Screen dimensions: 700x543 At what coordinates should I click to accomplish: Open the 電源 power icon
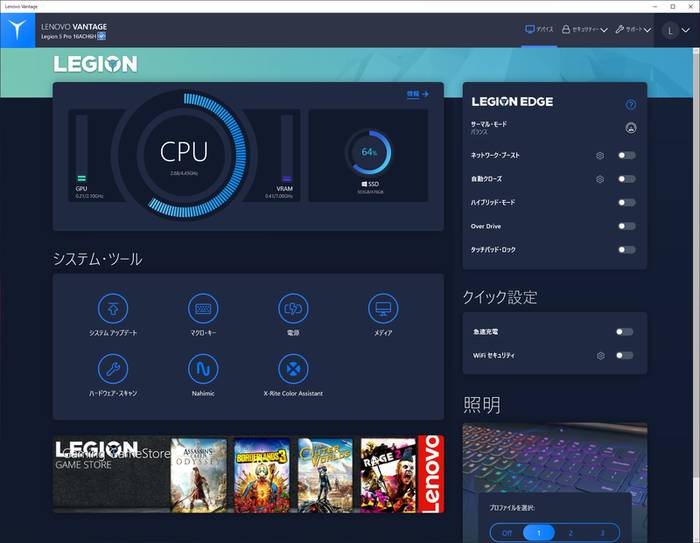point(293,308)
